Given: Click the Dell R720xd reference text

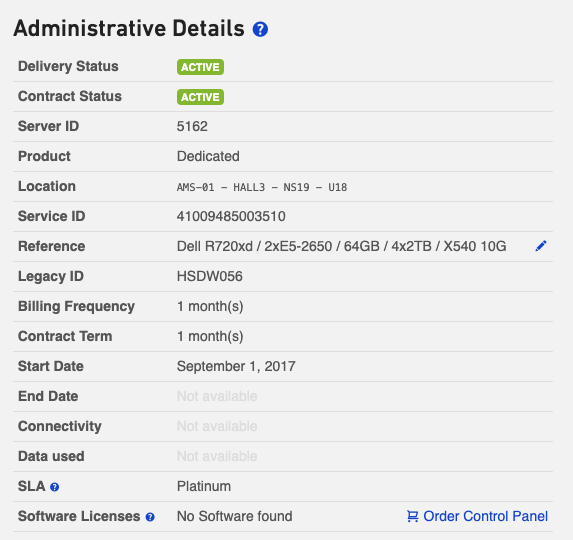Looking at the screenshot, I should (x=341, y=246).
